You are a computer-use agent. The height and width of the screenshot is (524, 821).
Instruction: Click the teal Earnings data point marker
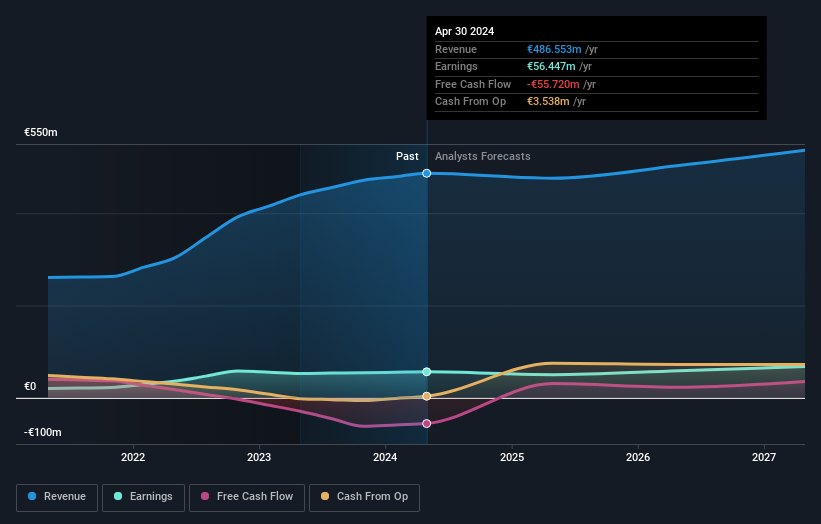tap(427, 372)
